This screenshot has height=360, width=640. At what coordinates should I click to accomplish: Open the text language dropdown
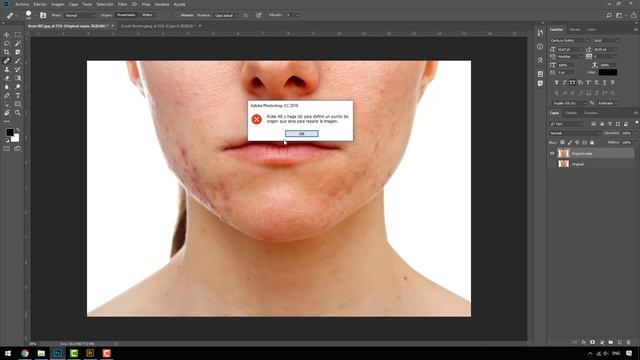(569, 103)
